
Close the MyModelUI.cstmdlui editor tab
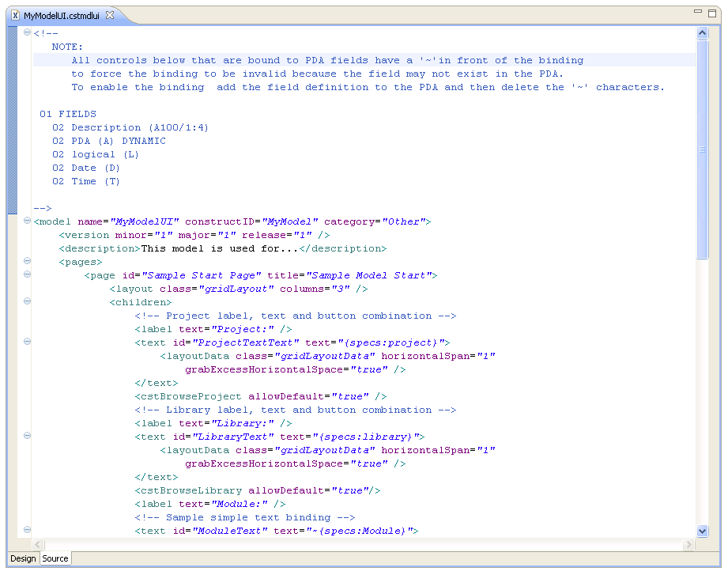click(x=110, y=15)
